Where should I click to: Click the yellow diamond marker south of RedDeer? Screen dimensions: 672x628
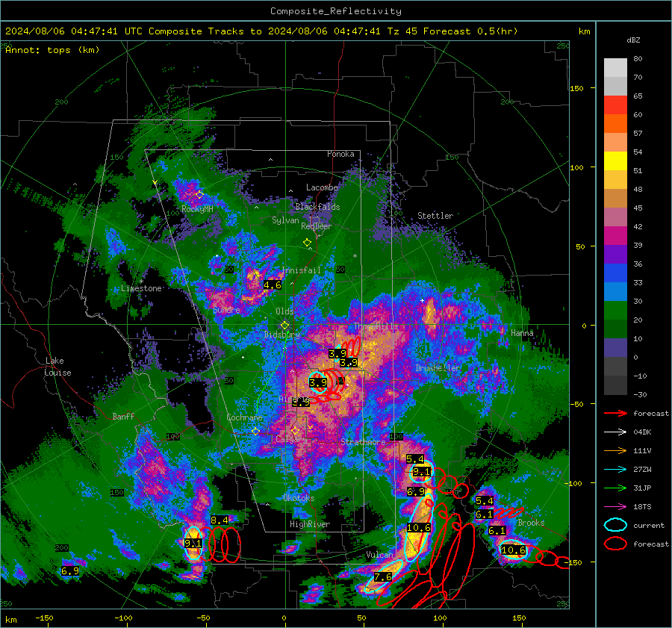tap(307, 243)
